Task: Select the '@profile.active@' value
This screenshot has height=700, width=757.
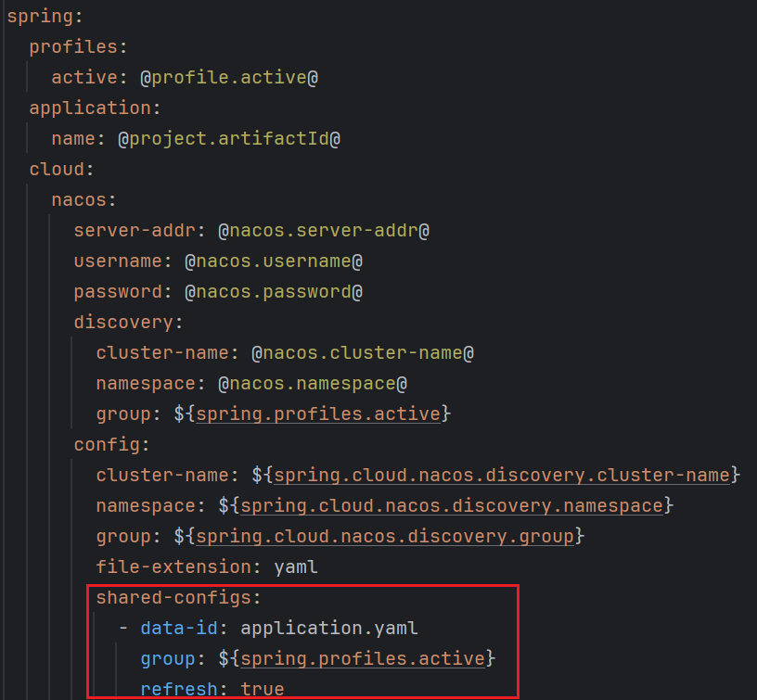Action: pos(229,78)
